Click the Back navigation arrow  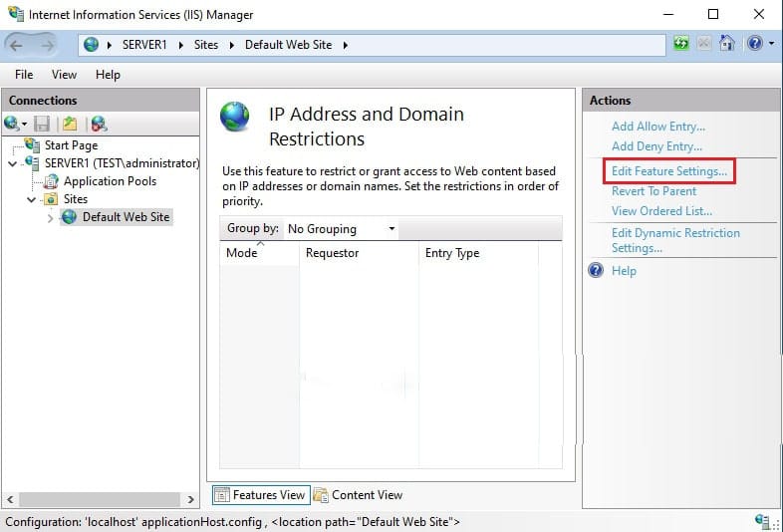click(x=16, y=46)
